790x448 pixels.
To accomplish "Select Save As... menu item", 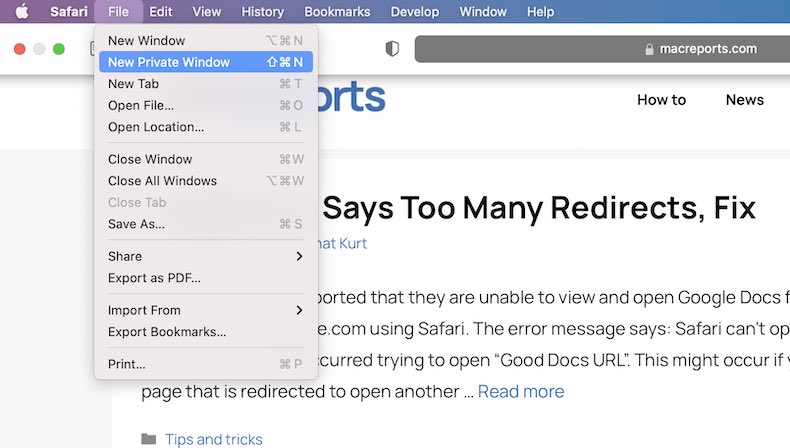I will tap(206, 224).
